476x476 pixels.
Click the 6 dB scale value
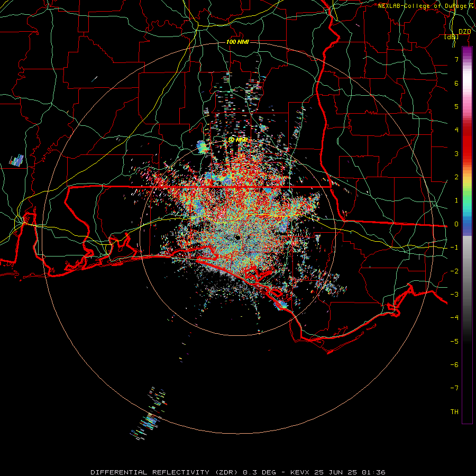pyautogui.click(x=456, y=83)
